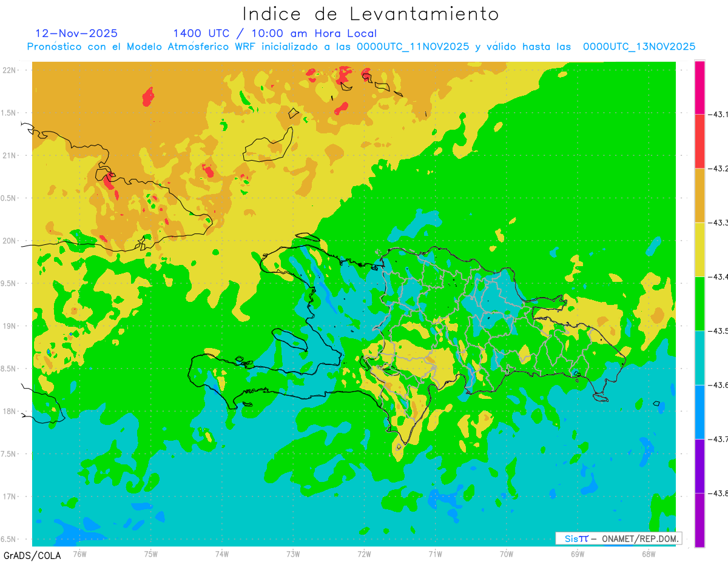Click the "-43.2" legend value
This screenshot has width=728, height=562.
718,169
